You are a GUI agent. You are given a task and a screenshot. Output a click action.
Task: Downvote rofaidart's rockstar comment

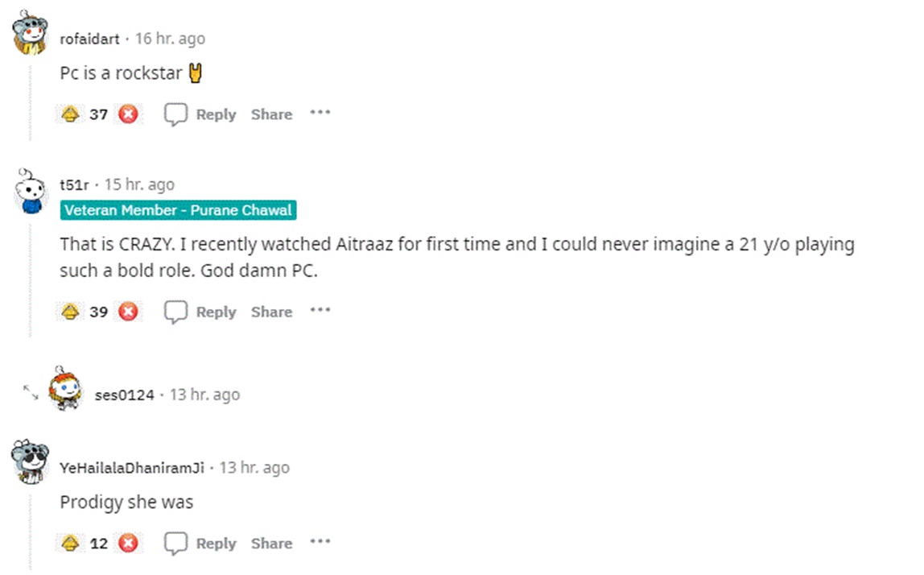128,114
